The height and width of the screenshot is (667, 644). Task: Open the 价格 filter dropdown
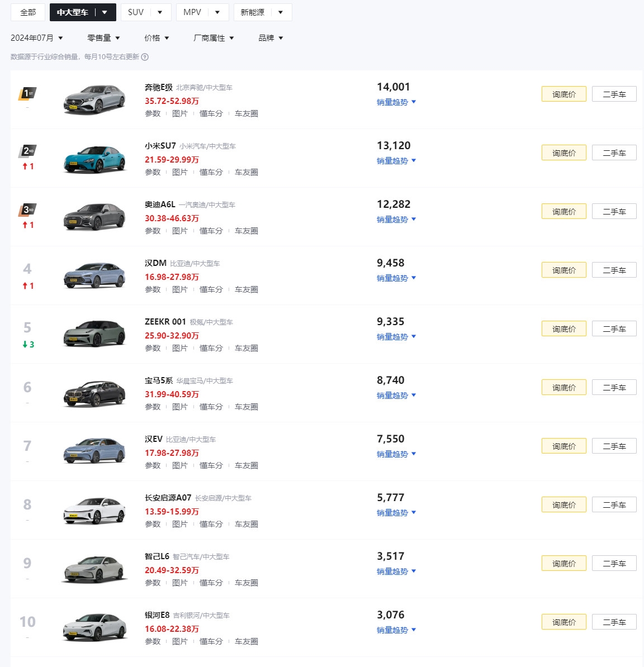pos(157,38)
